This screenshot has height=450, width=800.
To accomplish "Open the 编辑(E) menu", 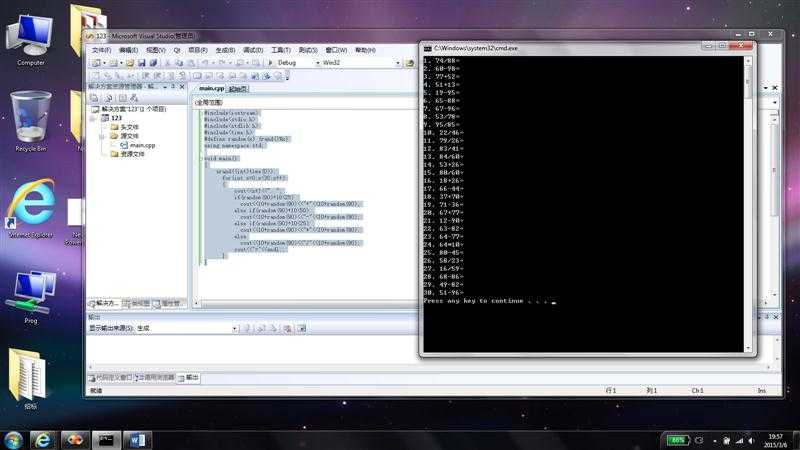I will (x=129, y=50).
